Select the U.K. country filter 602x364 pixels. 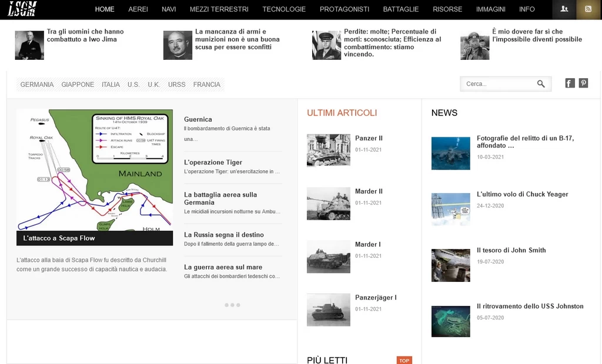[154, 85]
